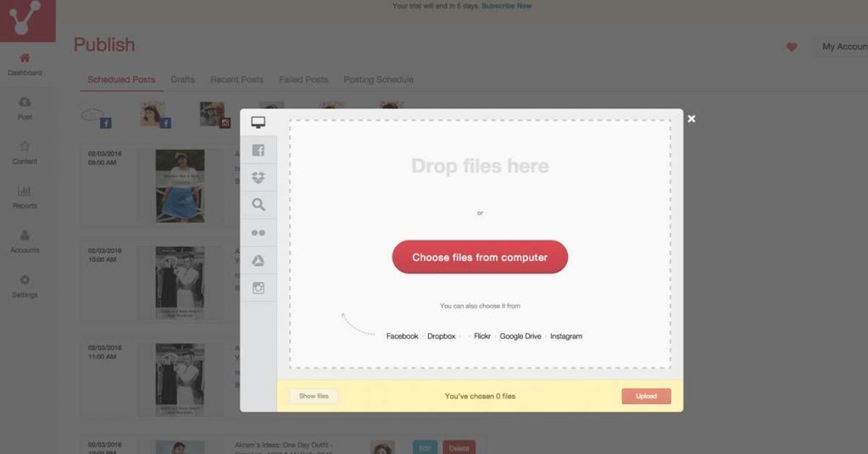The width and height of the screenshot is (868, 454).
Task: Click the Delete button on bottom post
Action: pos(459,448)
